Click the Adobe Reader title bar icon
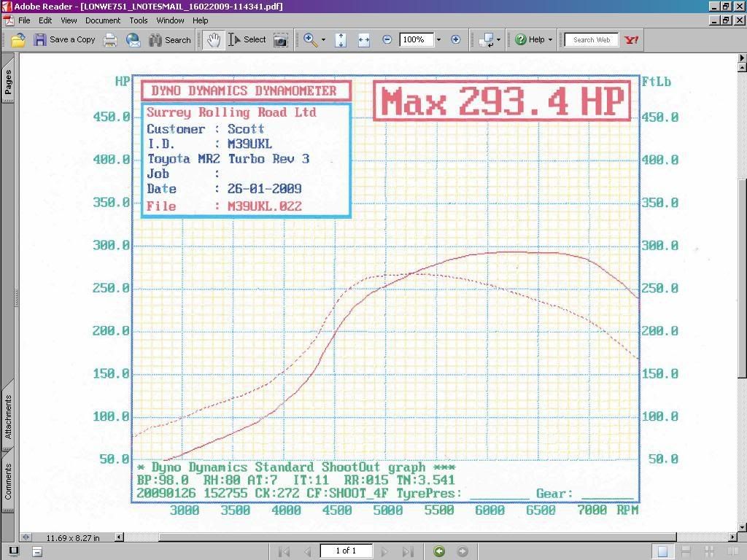The width and height of the screenshot is (747, 560). 6,6
